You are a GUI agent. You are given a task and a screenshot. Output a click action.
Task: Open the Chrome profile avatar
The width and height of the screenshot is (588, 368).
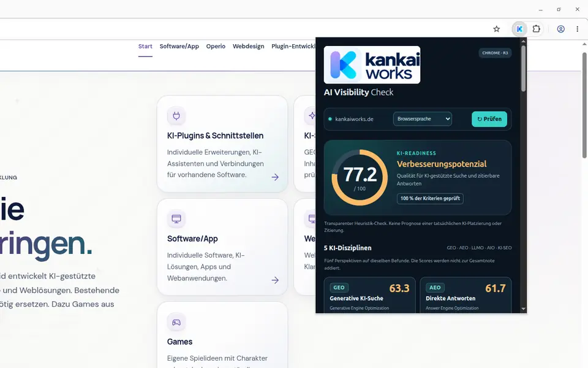[560, 29]
